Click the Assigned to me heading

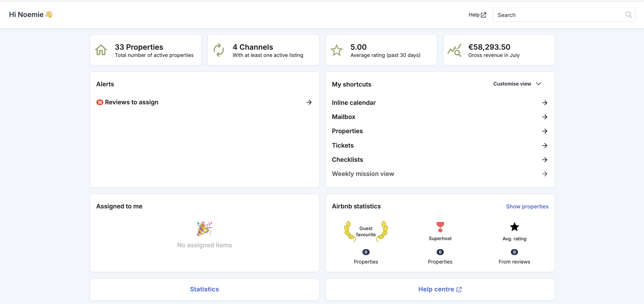(x=119, y=206)
